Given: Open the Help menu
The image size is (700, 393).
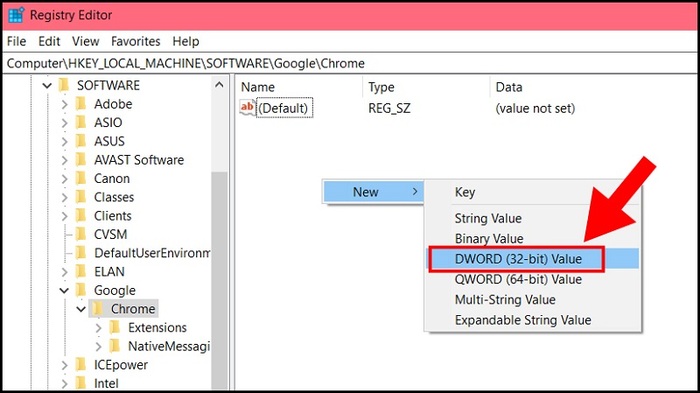Looking at the screenshot, I should 186,42.
